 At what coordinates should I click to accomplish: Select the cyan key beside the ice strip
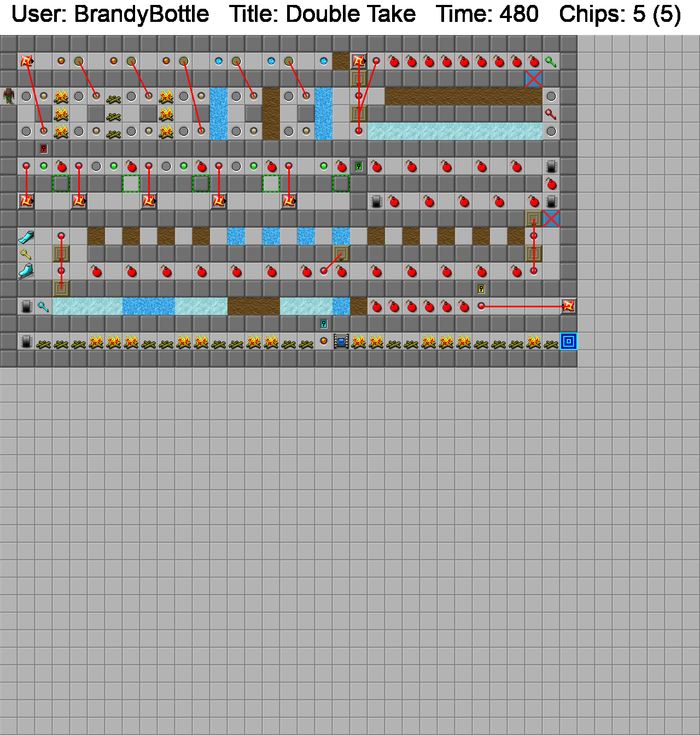point(43,306)
